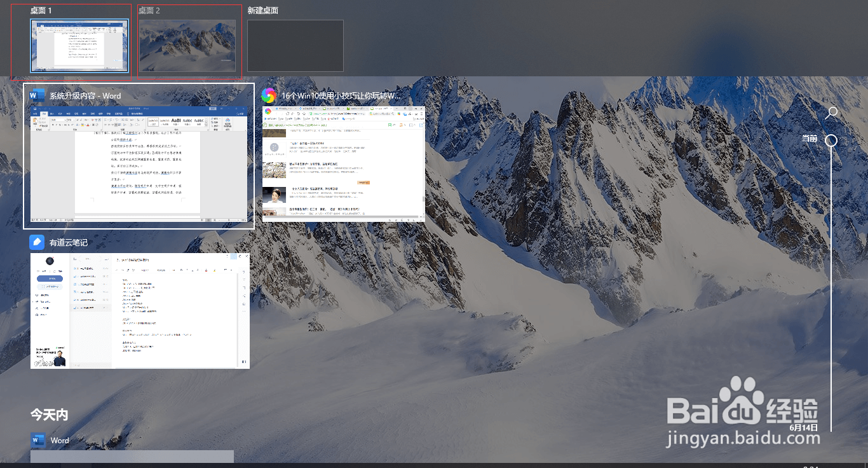Click the 桌面 2 label
The width and height of the screenshot is (868, 468).
[x=149, y=11]
